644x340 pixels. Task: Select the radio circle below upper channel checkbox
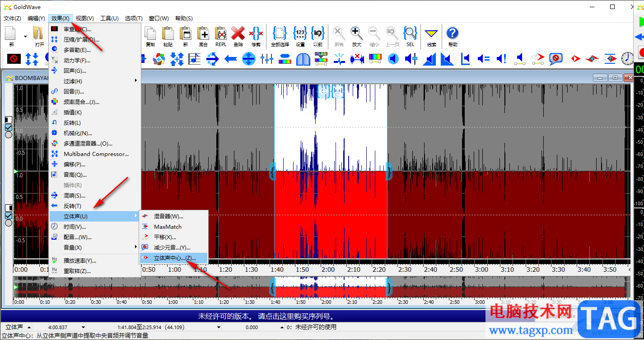click(x=9, y=135)
